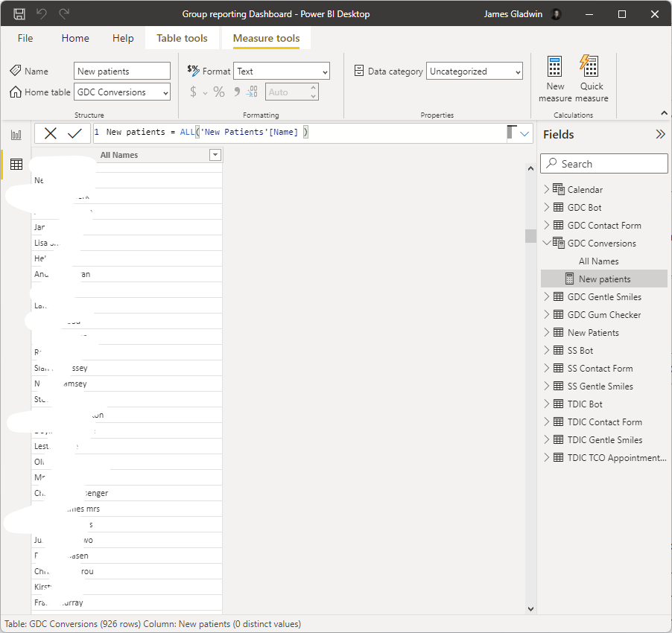Collapse the Fields pane double chevron
This screenshot has width=672, height=633.
point(660,135)
